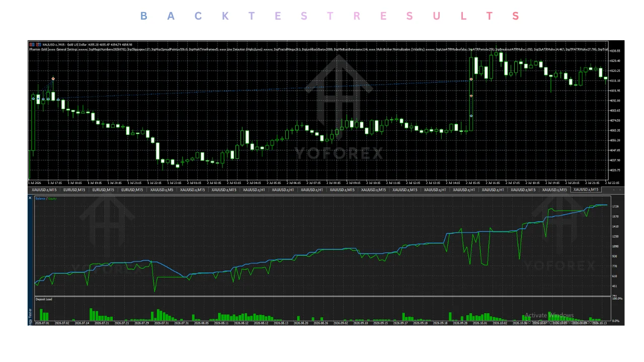
Task: Click the 4074.50 price level on the axis
Action: 615,121
